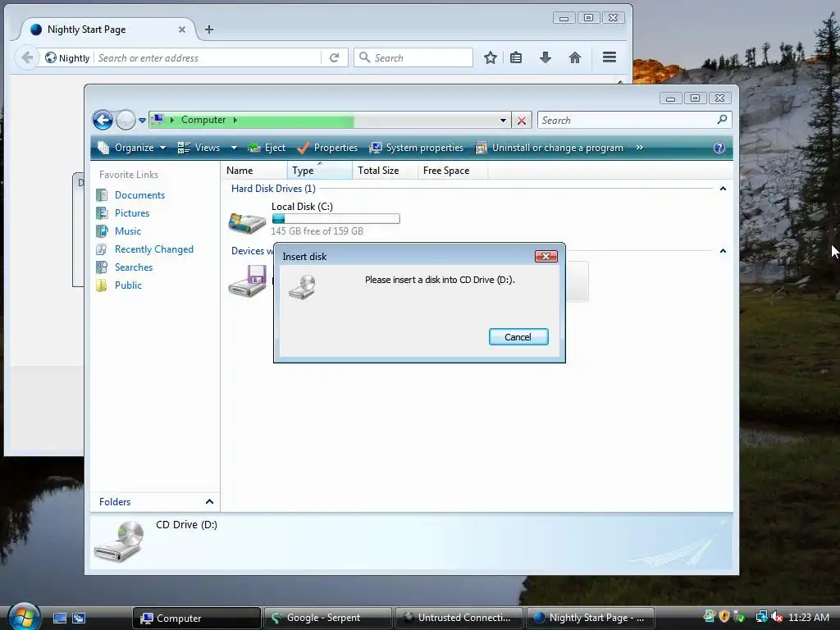Open System properties from toolbar
The height and width of the screenshot is (630, 840).
tap(417, 148)
